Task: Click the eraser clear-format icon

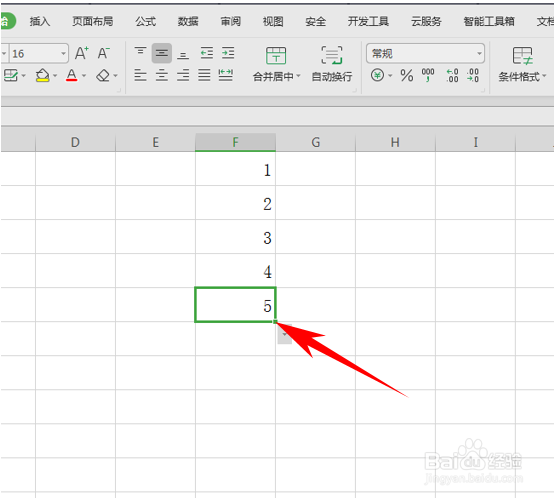Action: tap(103, 75)
